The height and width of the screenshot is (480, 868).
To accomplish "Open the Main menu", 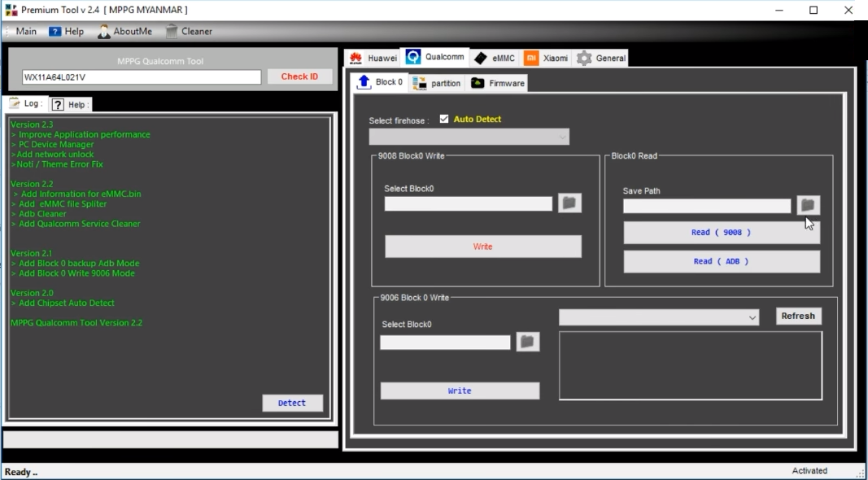I will pyautogui.click(x=26, y=32).
